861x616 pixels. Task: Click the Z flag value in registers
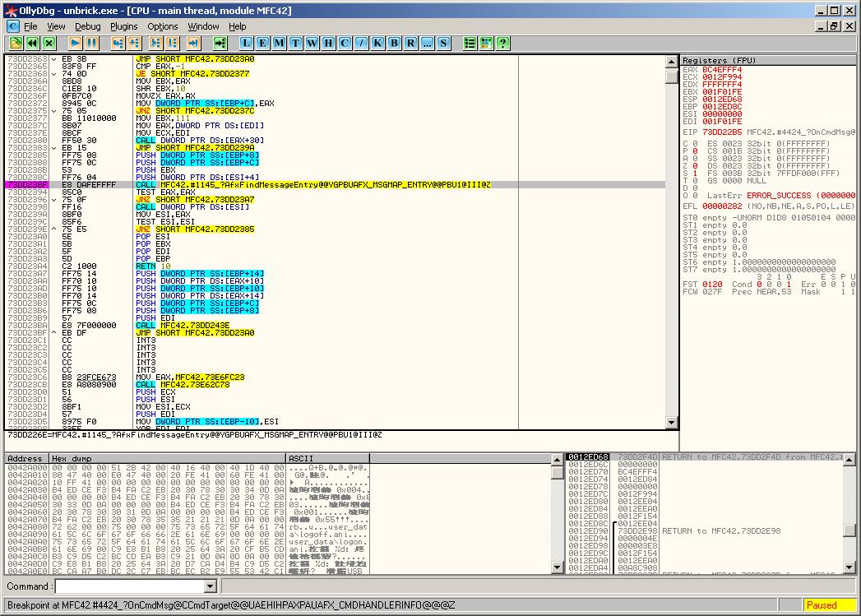pos(695,166)
